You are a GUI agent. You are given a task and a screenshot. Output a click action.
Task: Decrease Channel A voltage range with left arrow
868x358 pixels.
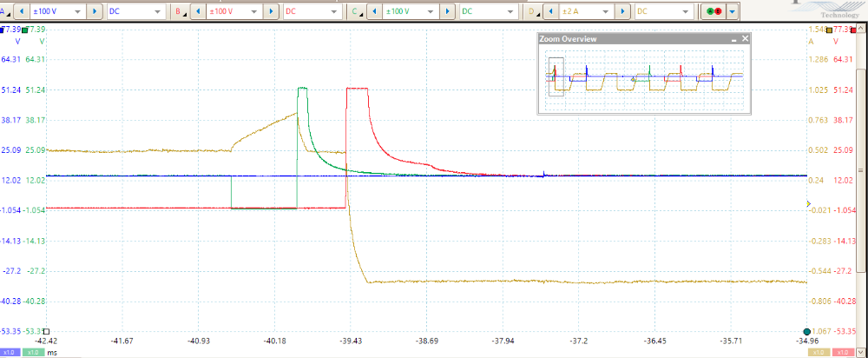[x=21, y=12]
